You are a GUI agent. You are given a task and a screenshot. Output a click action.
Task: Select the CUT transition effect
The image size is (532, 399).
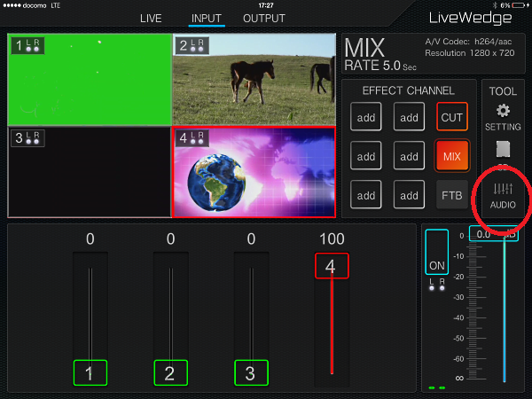coord(452,117)
